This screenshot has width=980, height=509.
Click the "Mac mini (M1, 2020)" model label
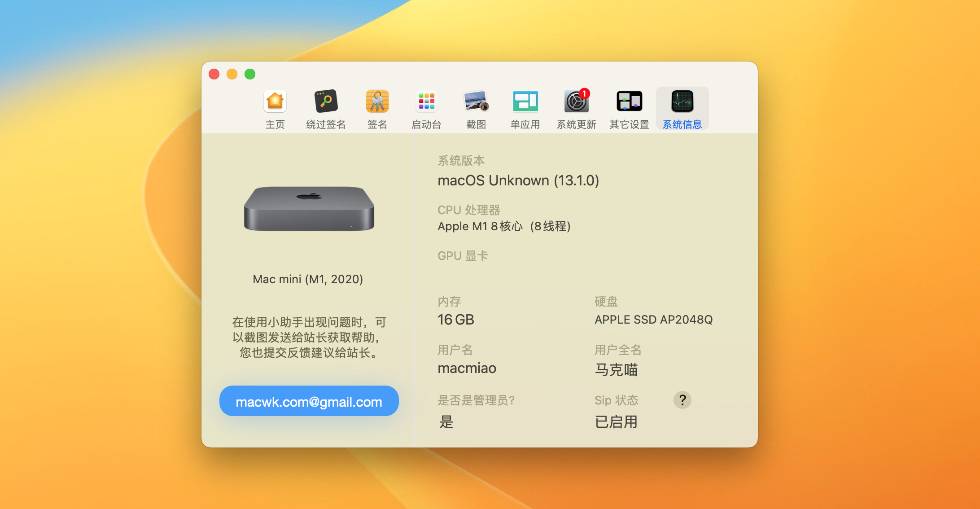(x=308, y=279)
